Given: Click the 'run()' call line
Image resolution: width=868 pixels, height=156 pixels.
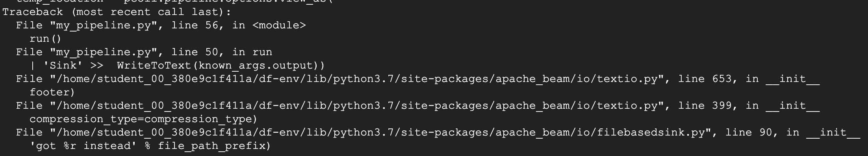Looking at the screenshot, I should pyautogui.click(x=45, y=39).
